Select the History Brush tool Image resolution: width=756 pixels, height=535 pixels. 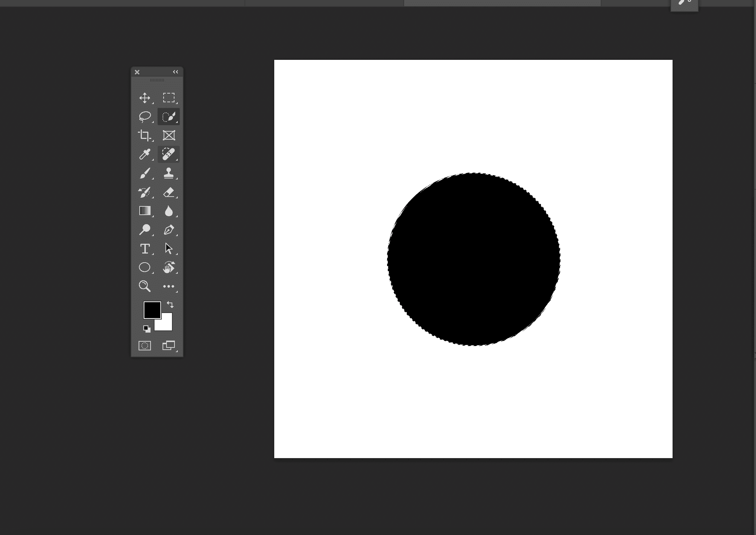pyautogui.click(x=145, y=192)
